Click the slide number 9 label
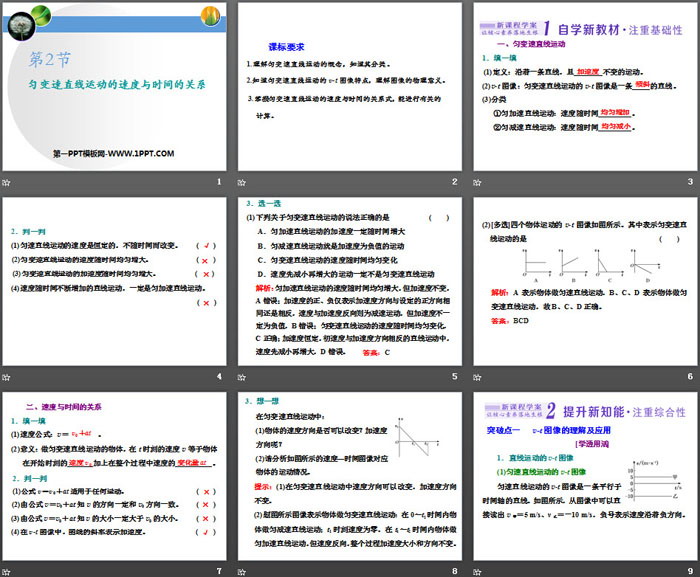The height and width of the screenshot is (577, 700). point(688,570)
